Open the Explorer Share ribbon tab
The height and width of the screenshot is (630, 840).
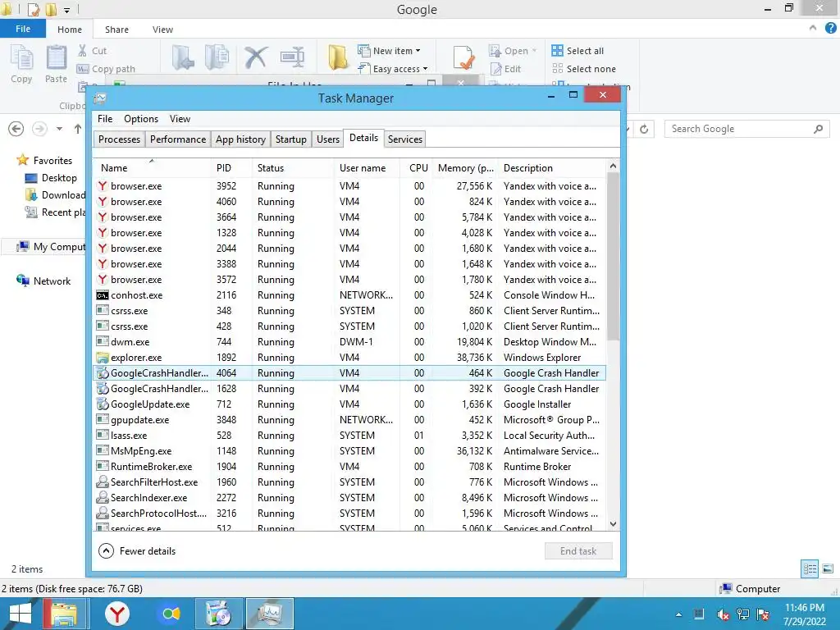point(116,30)
